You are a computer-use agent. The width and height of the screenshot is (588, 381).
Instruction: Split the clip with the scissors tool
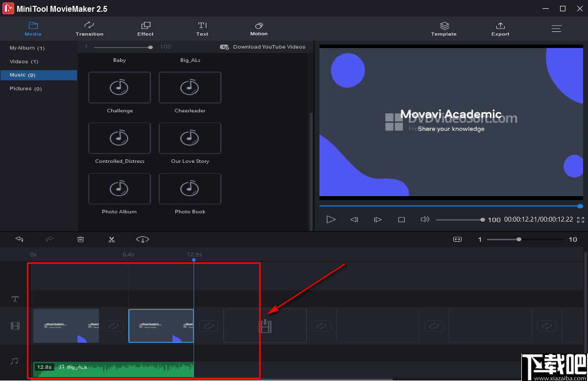112,239
